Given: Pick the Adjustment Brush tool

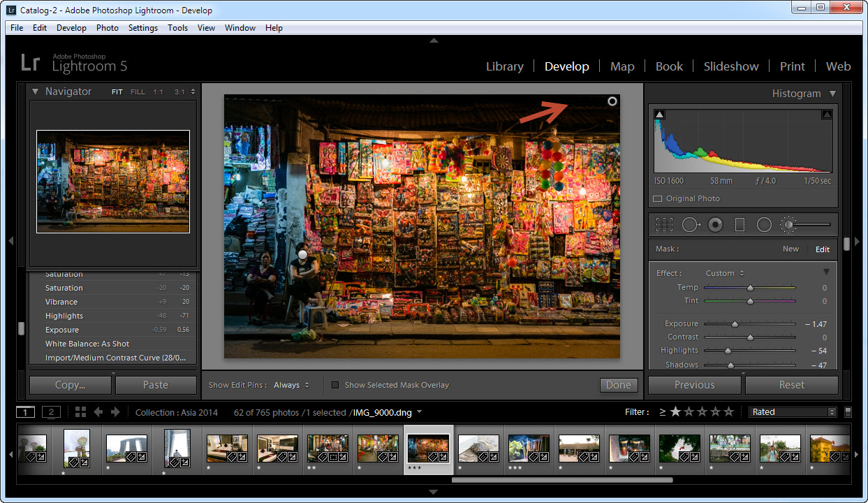Looking at the screenshot, I should click(789, 224).
